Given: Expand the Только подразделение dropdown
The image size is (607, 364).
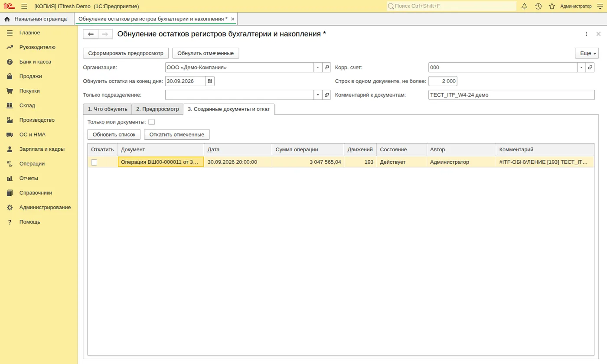Looking at the screenshot, I should [x=318, y=95].
